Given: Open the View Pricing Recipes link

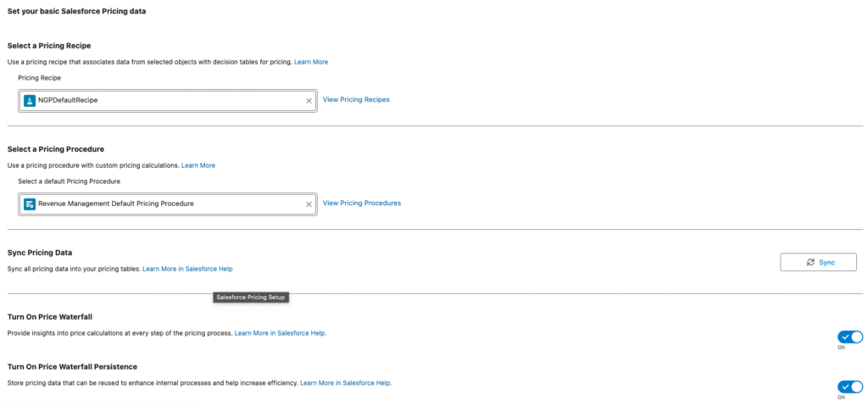Looking at the screenshot, I should pyautogui.click(x=356, y=99).
